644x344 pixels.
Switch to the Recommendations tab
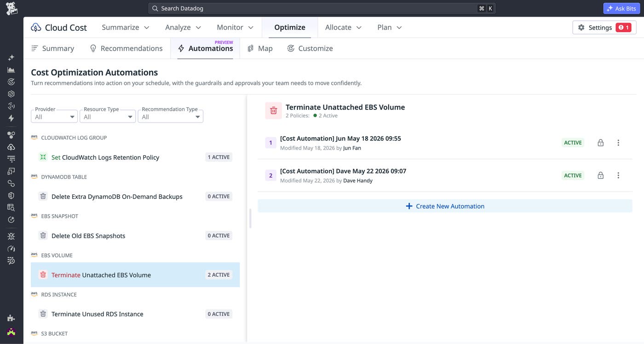(126, 48)
